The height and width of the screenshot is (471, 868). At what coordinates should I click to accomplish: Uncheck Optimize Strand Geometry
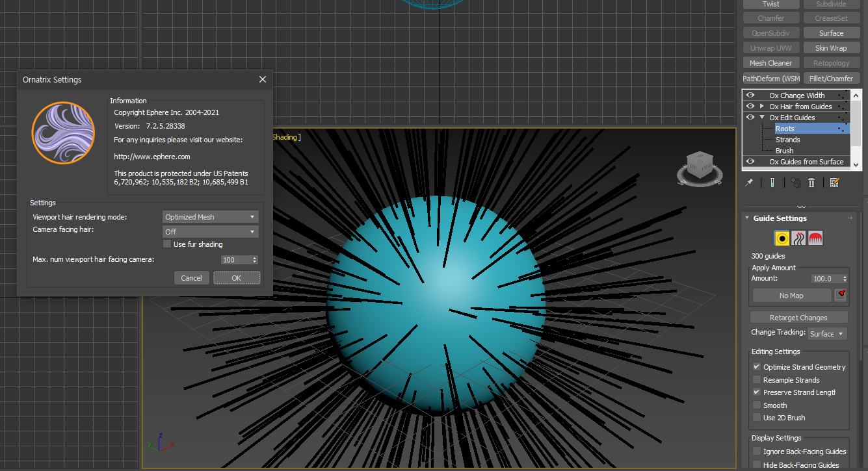pyautogui.click(x=757, y=367)
